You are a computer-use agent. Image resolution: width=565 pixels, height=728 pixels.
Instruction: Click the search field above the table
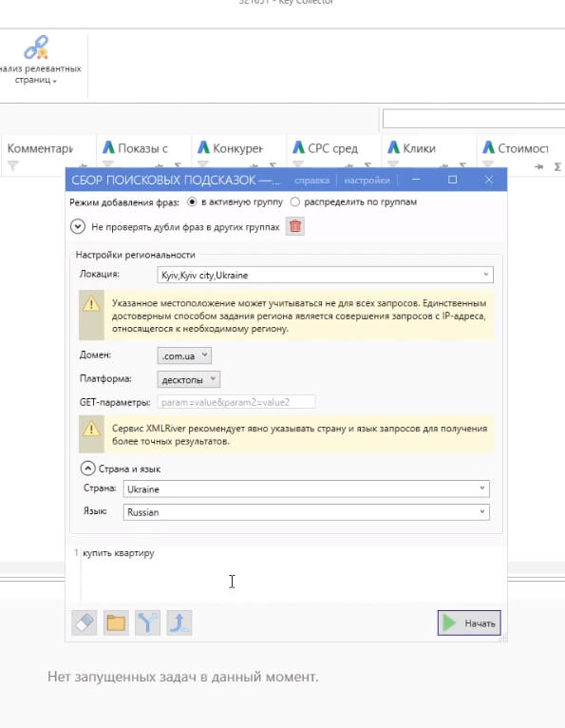474,119
